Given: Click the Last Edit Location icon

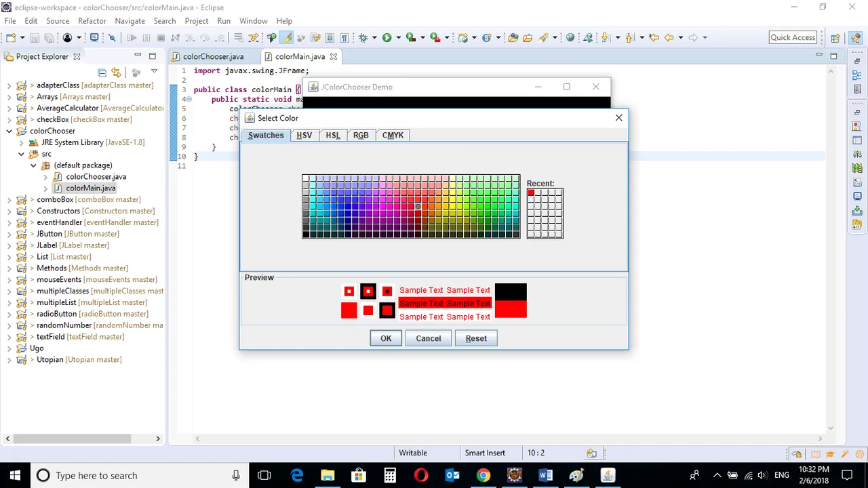Looking at the screenshot, I should [x=654, y=38].
